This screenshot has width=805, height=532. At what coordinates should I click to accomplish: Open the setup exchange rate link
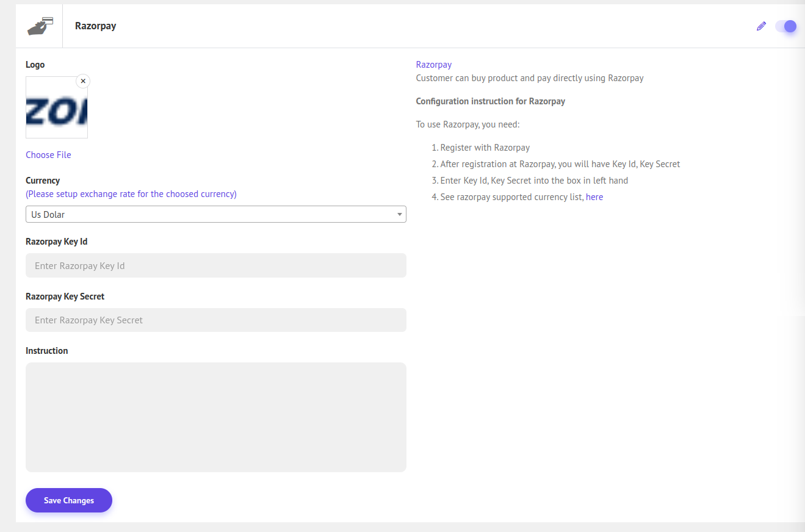pyautogui.click(x=131, y=194)
